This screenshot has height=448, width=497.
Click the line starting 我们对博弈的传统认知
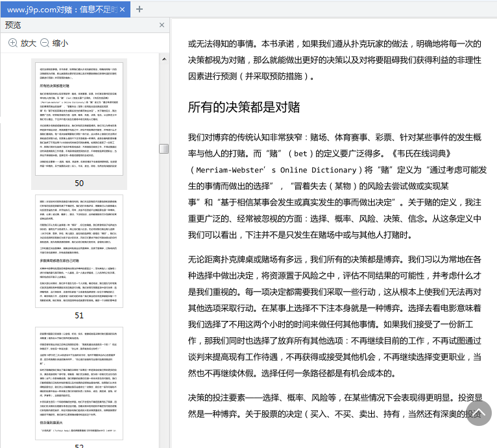click(x=335, y=137)
